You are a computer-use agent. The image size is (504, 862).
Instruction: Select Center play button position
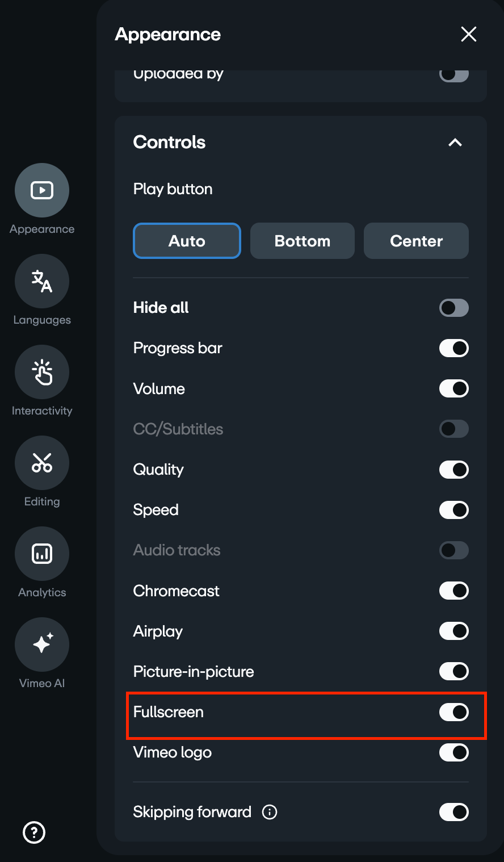point(416,241)
